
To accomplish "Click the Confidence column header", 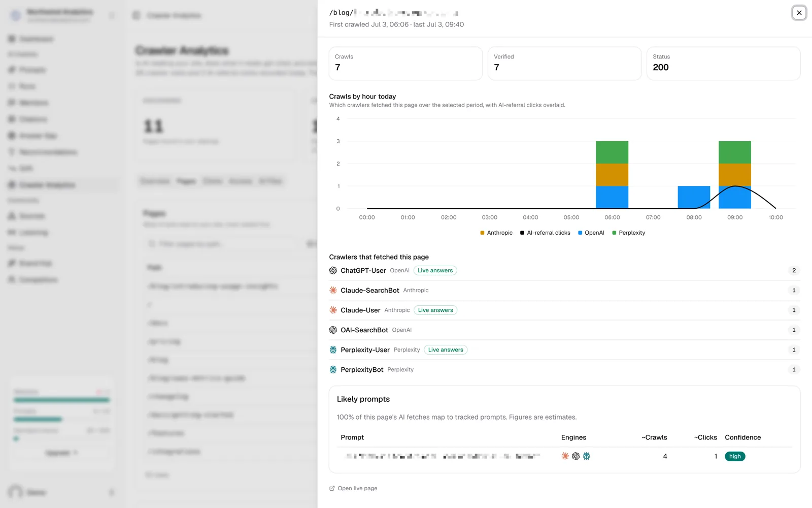I will [x=742, y=438].
